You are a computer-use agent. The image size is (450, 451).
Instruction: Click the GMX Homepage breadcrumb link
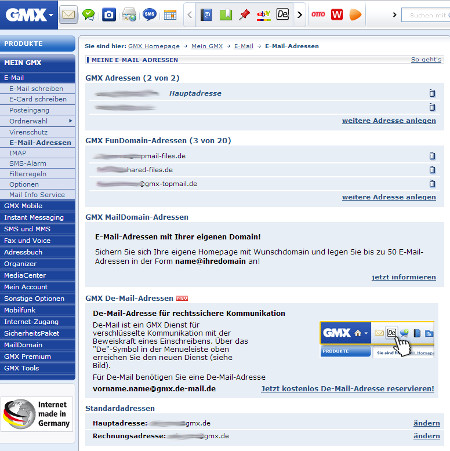click(154, 46)
